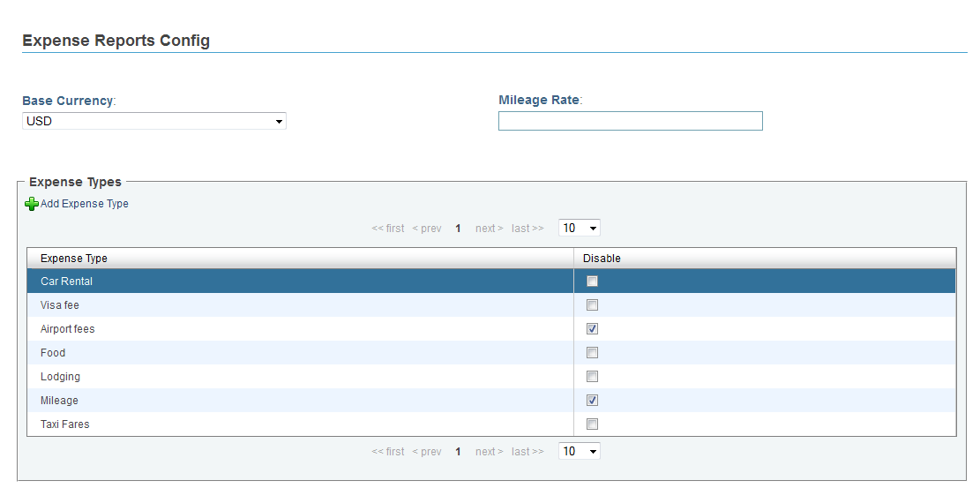Select the Lodging row text
Image resolution: width=980 pixels, height=488 pixels.
pos(60,377)
